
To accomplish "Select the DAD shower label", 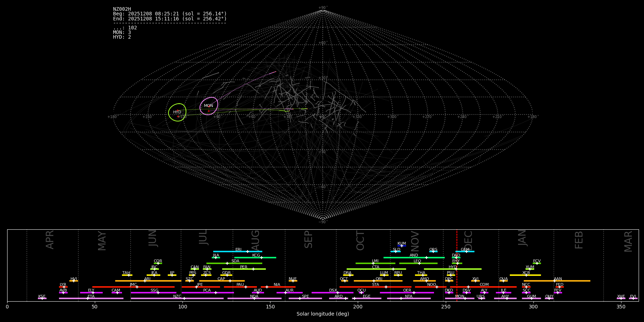I will [456, 255].
